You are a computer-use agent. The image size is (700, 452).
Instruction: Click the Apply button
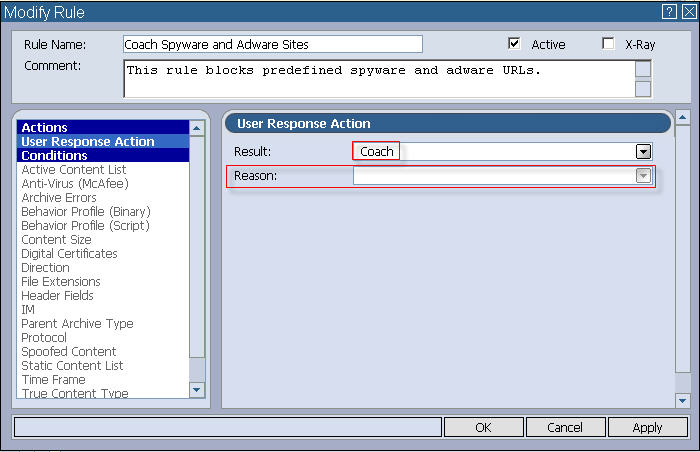(x=647, y=427)
